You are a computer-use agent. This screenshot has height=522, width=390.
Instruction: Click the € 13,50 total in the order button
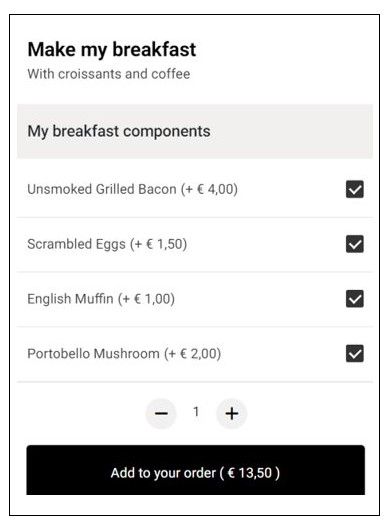[x=250, y=473]
